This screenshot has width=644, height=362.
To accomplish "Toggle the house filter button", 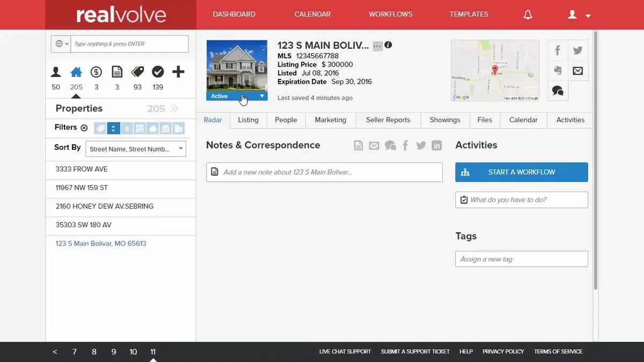I will pos(152,128).
